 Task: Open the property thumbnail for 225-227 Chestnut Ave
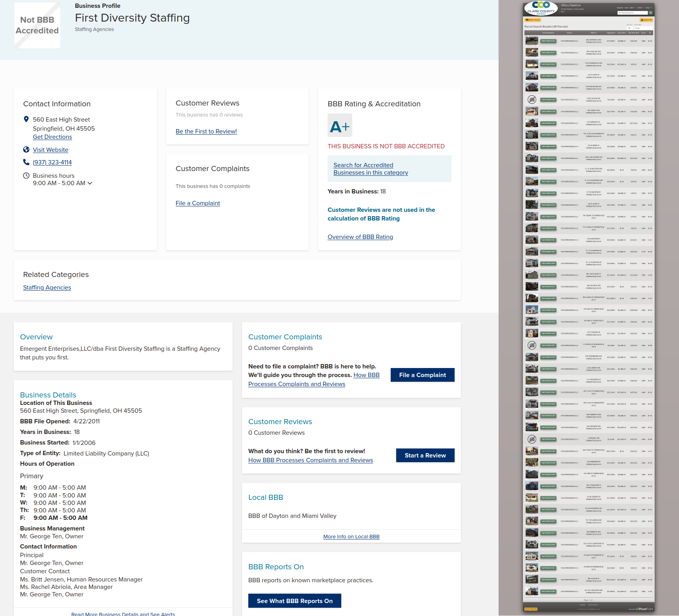(532, 591)
